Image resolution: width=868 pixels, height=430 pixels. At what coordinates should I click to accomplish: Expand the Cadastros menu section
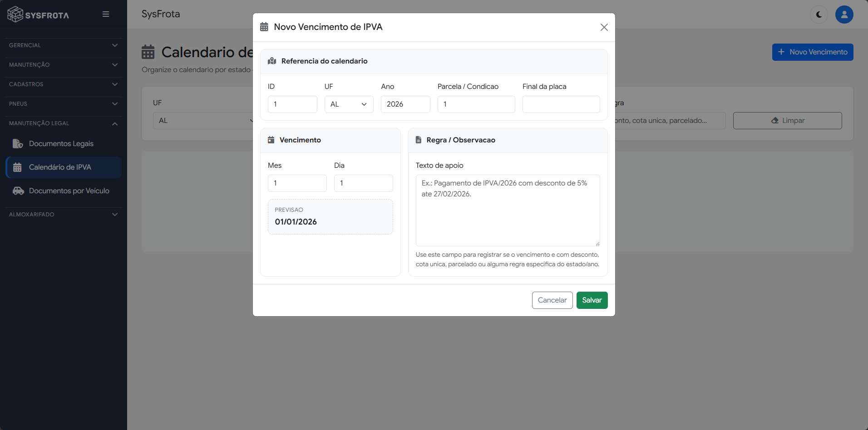[x=63, y=84]
